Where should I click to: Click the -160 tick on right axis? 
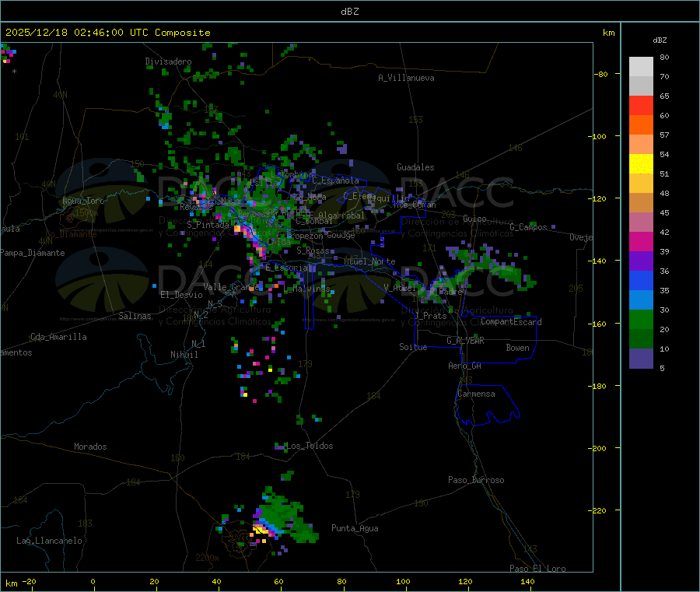tap(599, 324)
